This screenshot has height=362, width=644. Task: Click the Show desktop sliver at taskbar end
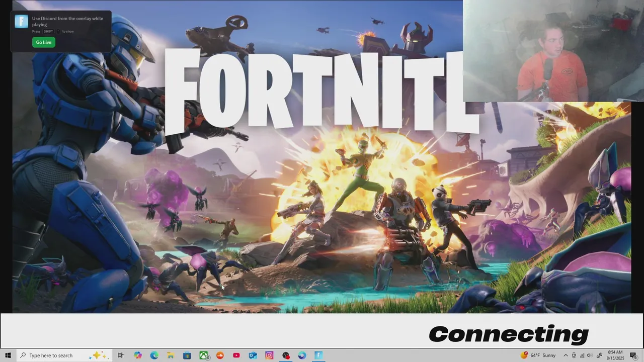642,355
